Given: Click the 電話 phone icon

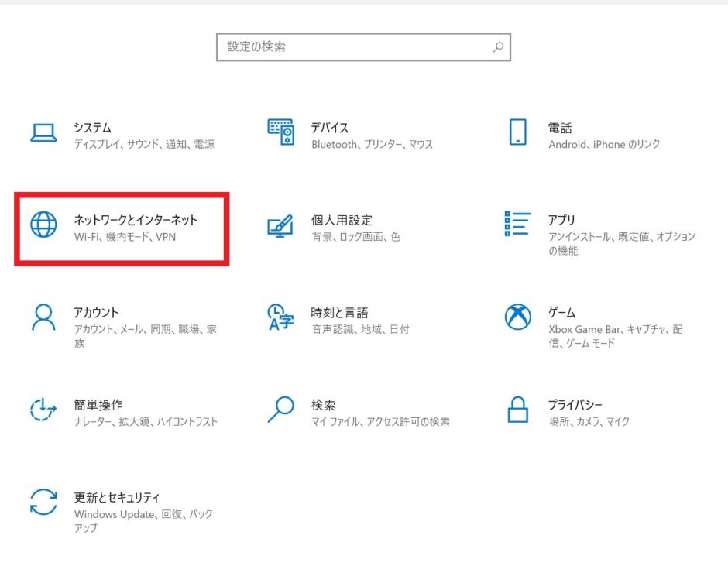Looking at the screenshot, I should coord(517,132).
